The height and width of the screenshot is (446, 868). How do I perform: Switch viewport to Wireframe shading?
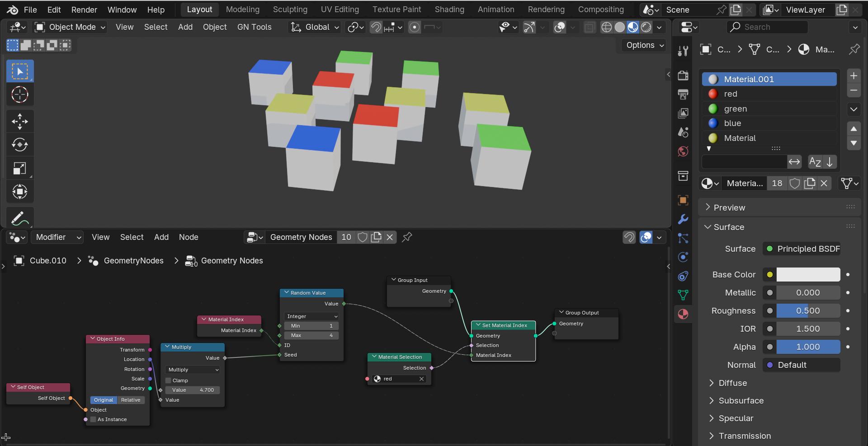(x=607, y=27)
